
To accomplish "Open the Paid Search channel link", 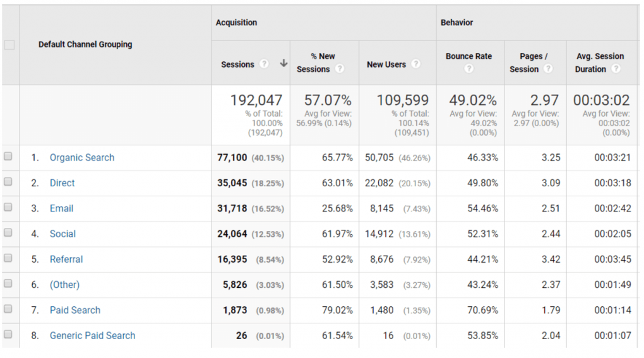I will click(75, 311).
